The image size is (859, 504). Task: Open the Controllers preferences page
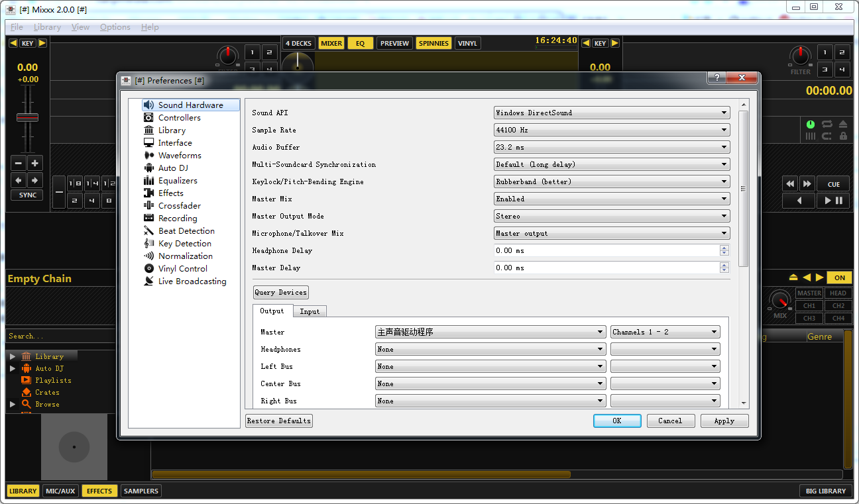pos(179,118)
